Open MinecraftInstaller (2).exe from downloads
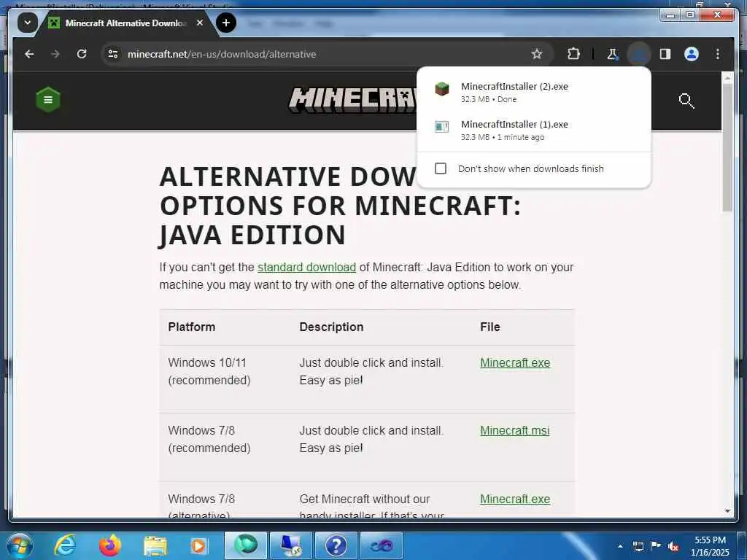Image resolution: width=747 pixels, height=560 pixels. click(x=533, y=92)
